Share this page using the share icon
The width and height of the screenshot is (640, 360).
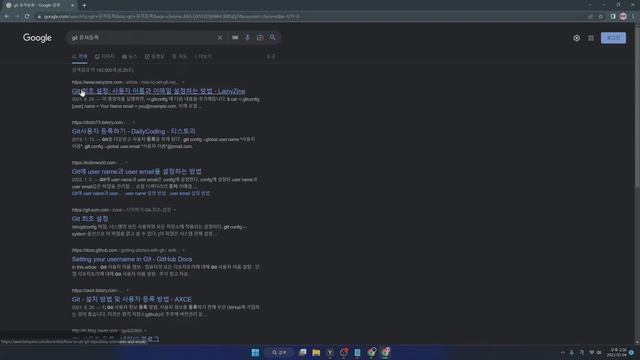590,16
